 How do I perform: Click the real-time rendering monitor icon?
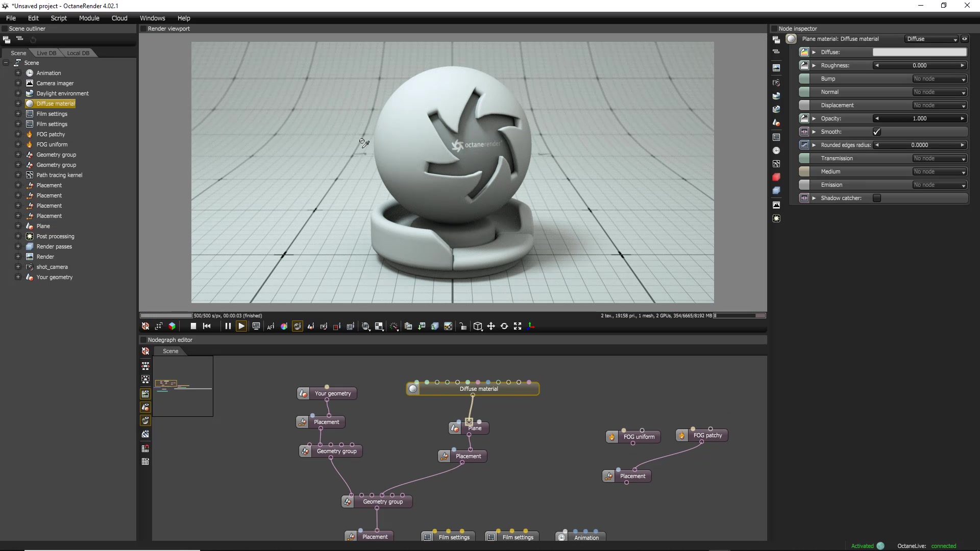[x=256, y=326]
